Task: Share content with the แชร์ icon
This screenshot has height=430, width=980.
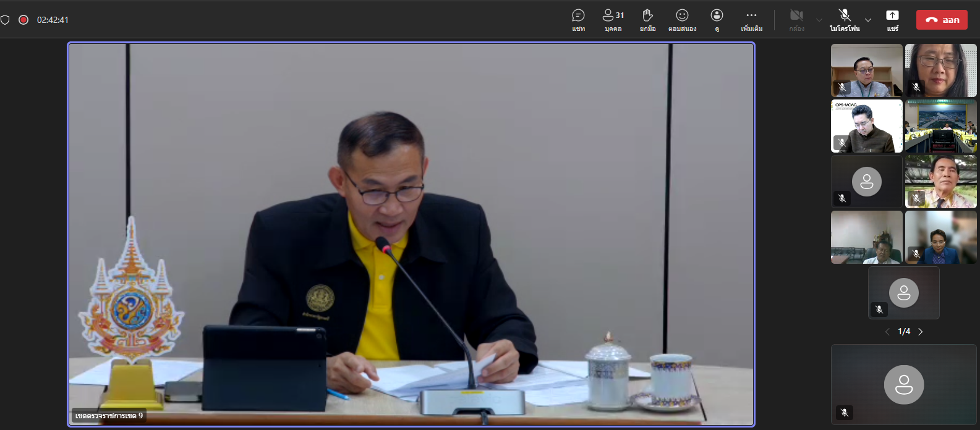Action: 892,20
